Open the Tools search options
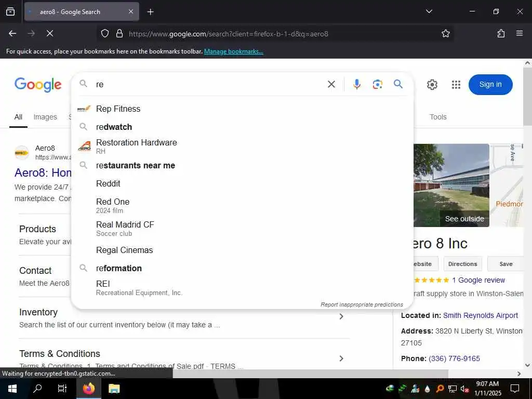 438,117
